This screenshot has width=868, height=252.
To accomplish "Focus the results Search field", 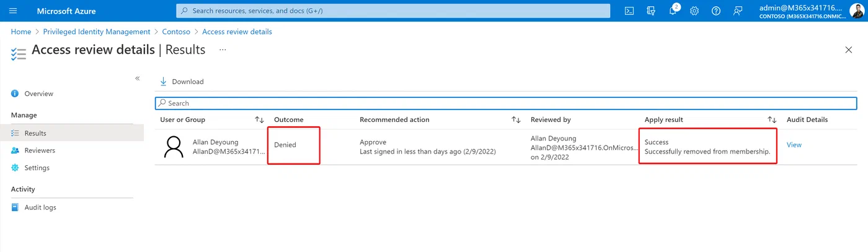I will (506, 103).
